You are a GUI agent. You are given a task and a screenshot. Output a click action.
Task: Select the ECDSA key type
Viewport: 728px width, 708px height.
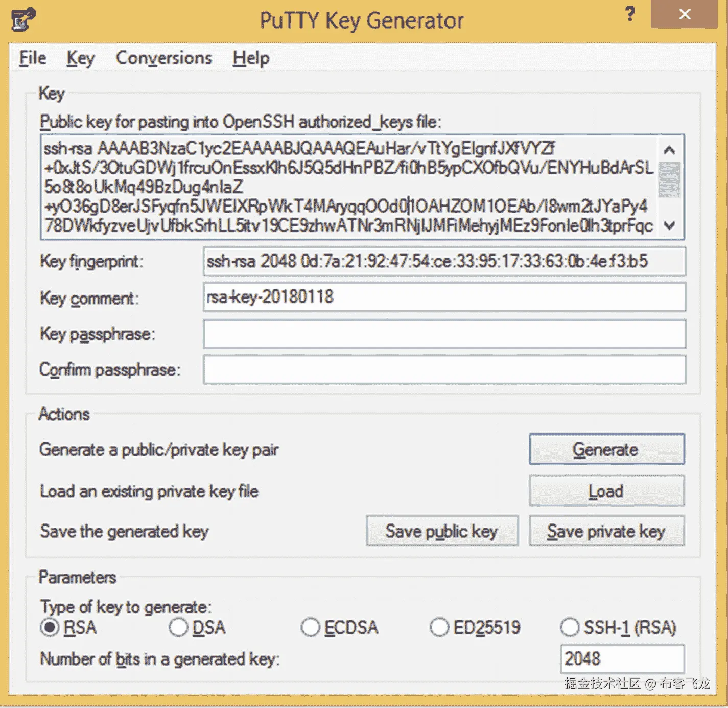pyautogui.click(x=311, y=627)
